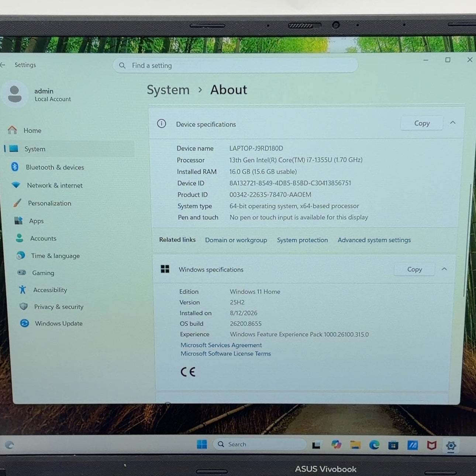Screen dimensions: 476x476
Task: Navigate to System in the breadcrumb
Action: click(x=168, y=90)
